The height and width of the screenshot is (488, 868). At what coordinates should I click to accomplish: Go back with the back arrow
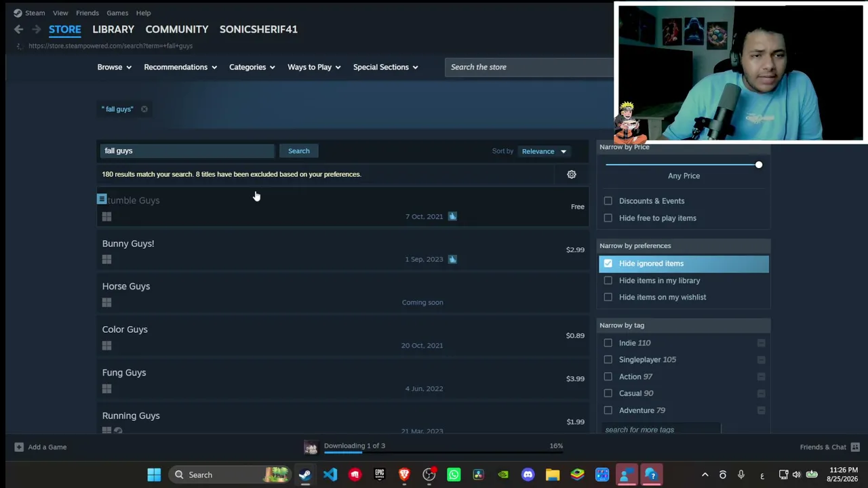[x=18, y=29]
